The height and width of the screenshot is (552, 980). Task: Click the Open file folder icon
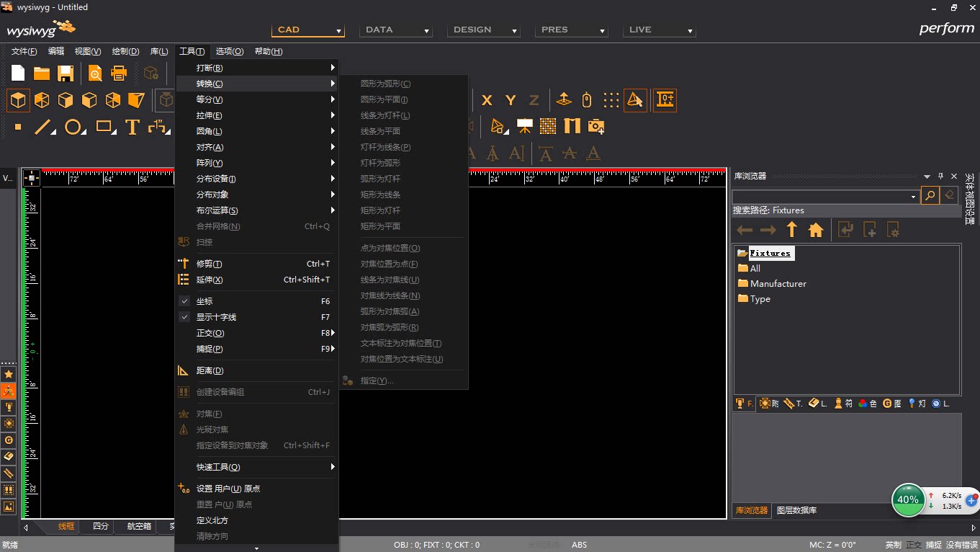coord(42,73)
